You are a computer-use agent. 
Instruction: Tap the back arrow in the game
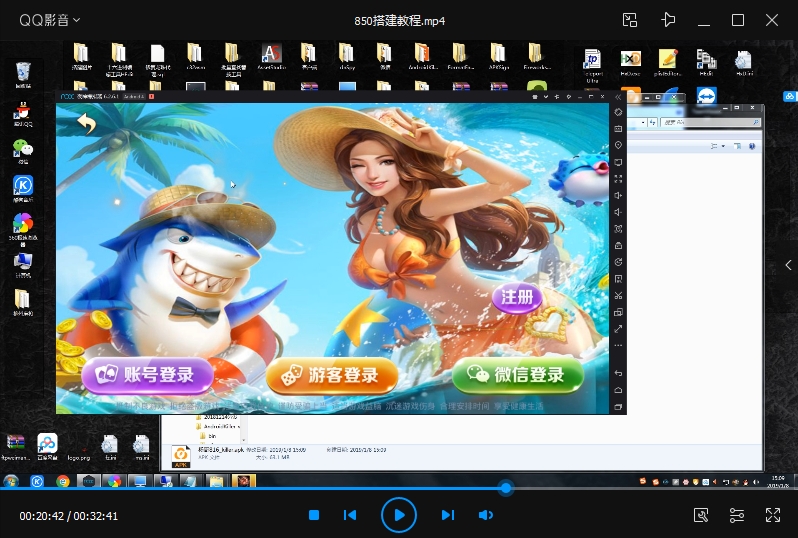(x=87, y=123)
